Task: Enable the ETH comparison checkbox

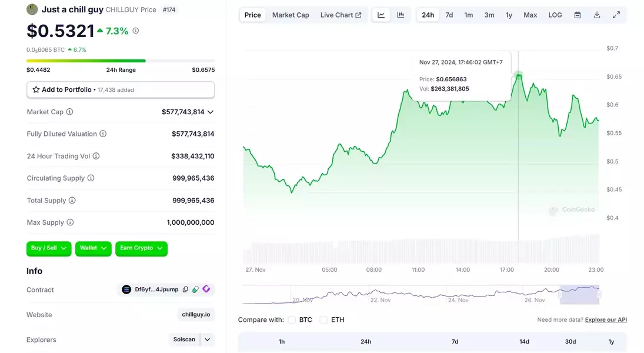Action: (323, 319)
